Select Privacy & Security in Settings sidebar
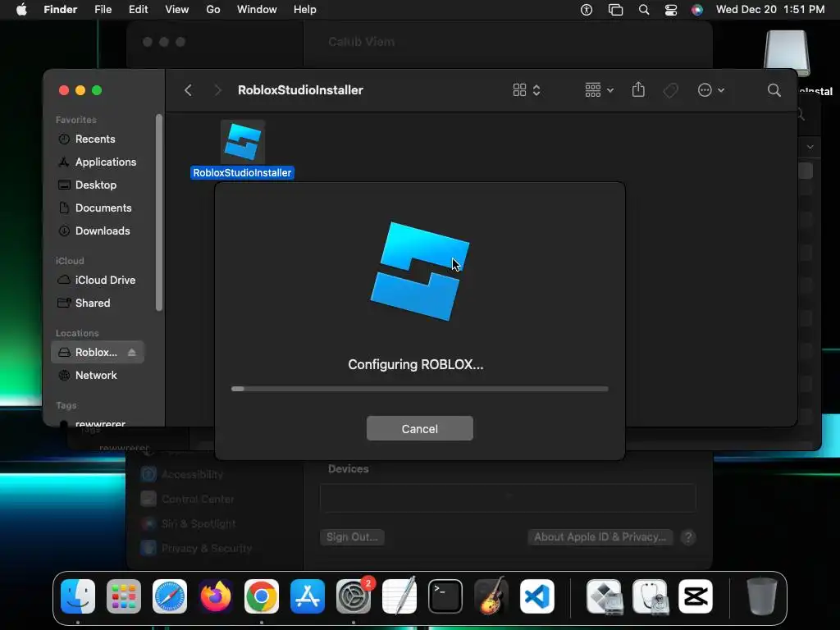The width and height of the screenshot is (840, 630). [196, 548]
